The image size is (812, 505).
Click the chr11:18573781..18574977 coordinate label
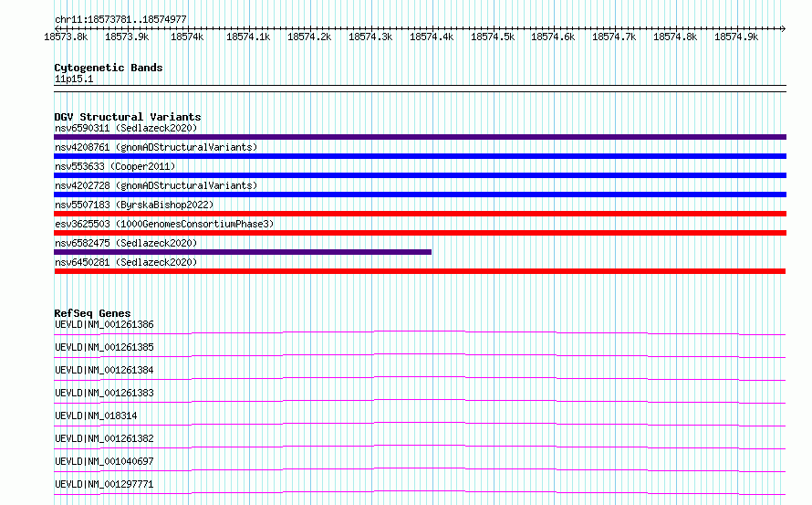(x=120, y=19)
